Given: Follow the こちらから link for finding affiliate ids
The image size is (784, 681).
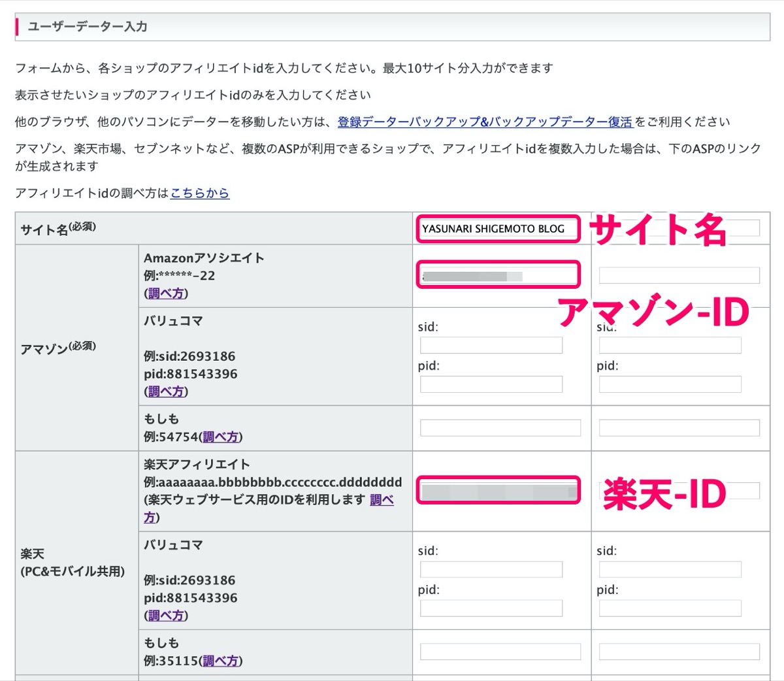Looking at the screenshot, I should point(200,193).
